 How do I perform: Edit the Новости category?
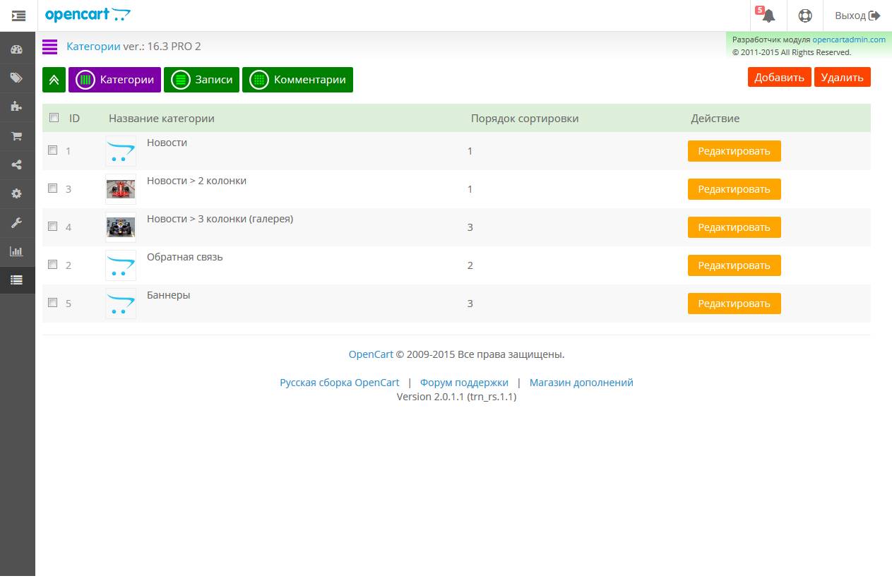click(734, 151)
